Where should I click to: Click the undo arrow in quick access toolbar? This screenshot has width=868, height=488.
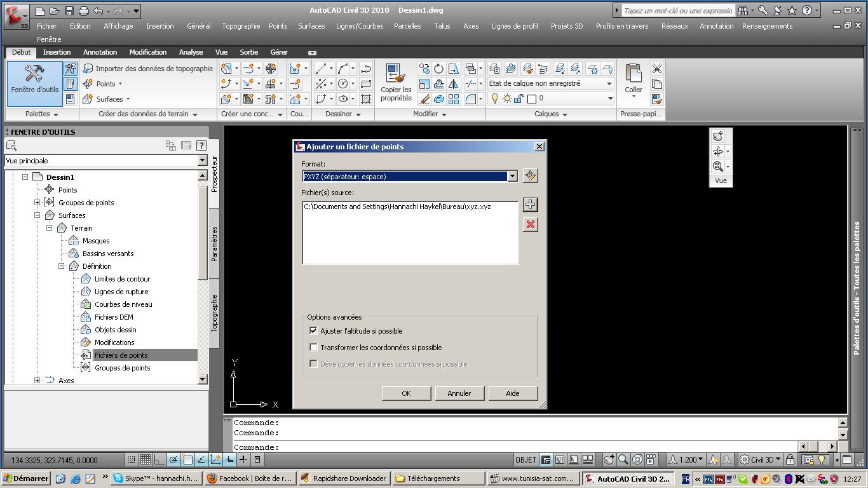(98, 11)
